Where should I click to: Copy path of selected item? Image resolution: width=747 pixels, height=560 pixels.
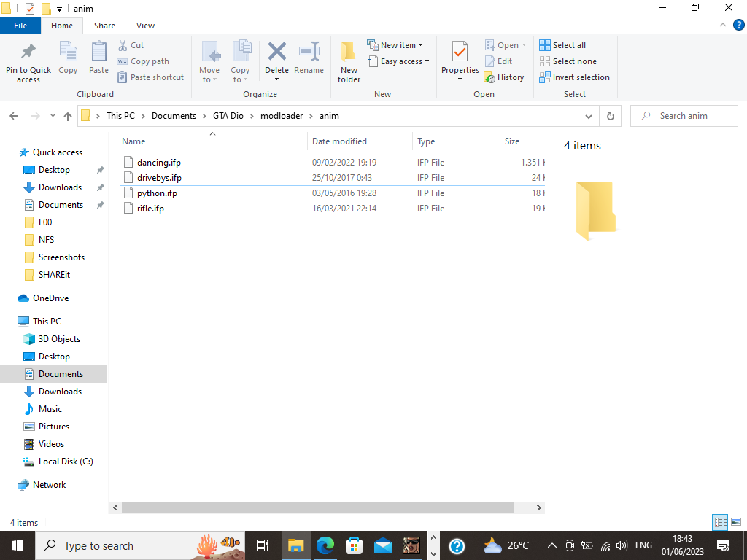144,61
